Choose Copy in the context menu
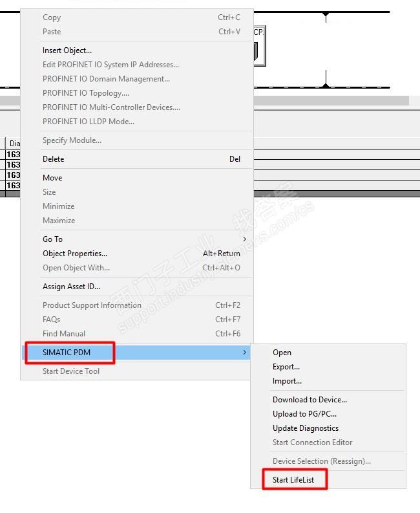The height and width of the screenshot is (513, 420). click(x=136, y=17)
